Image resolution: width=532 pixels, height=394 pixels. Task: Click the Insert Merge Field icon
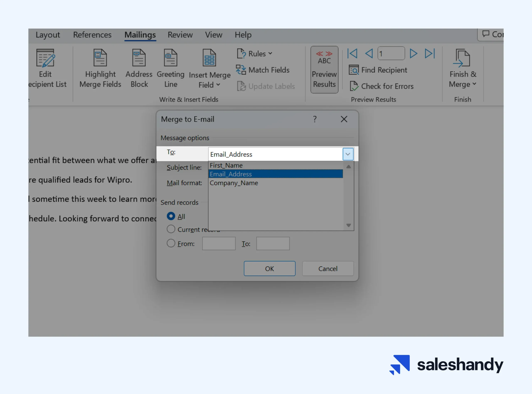pos(209,57)
